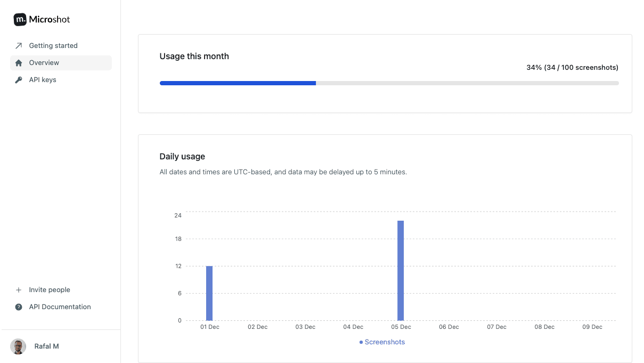Image resolution: width=644 pixels, height=363 pixels.
Task: Click the Rafal M username text
Action: pyautogui.click(x=47, y=346)
